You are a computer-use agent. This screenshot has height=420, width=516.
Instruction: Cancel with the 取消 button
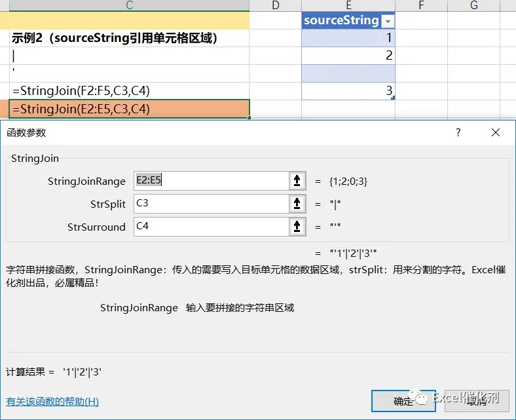pos(477,401)
